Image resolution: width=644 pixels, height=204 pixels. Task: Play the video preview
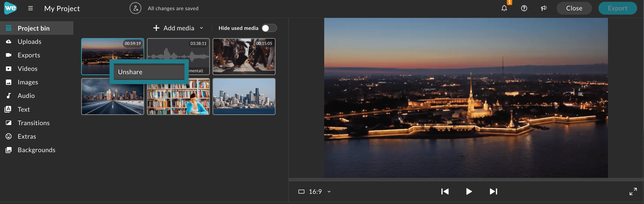point(469,191)
